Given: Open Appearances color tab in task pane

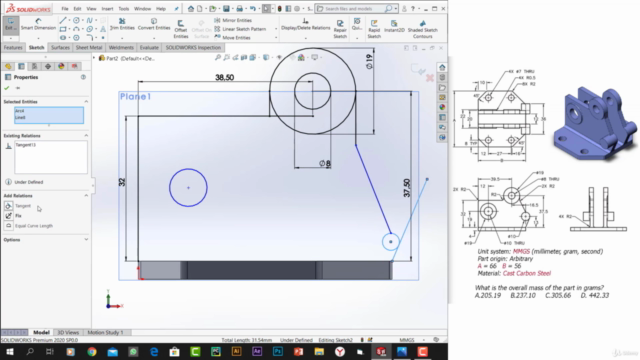Looking at the screenshot, I should point(442,107).
